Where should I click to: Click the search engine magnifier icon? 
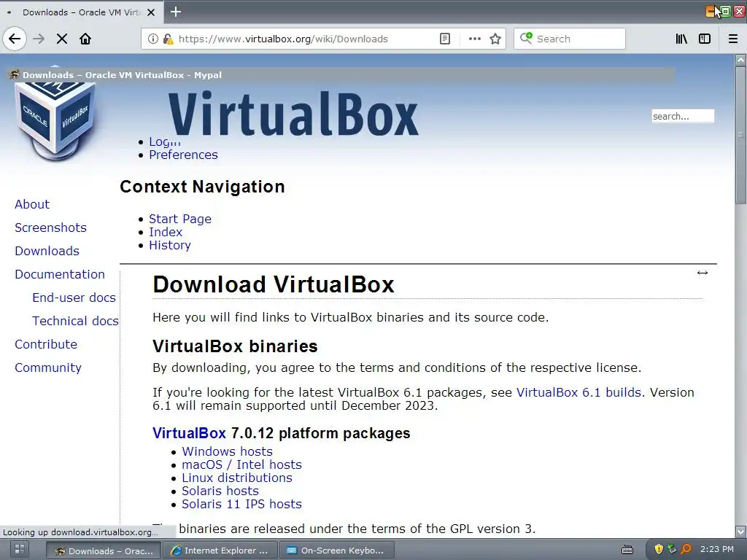(x=526, y=38)
